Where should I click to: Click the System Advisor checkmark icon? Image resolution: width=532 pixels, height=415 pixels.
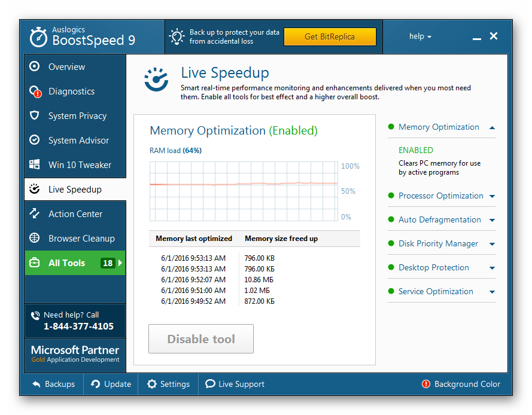tap(35, 140)
